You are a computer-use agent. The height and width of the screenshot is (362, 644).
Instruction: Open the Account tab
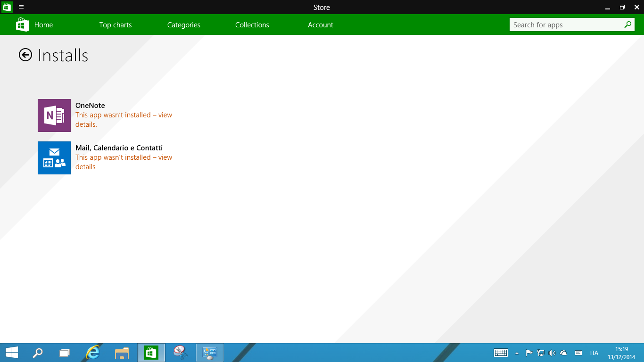click(321, 25)
